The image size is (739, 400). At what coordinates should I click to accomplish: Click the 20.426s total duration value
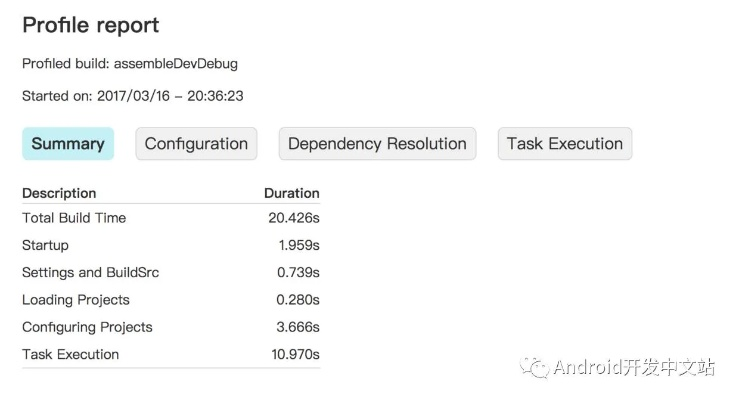coord(293,218)
